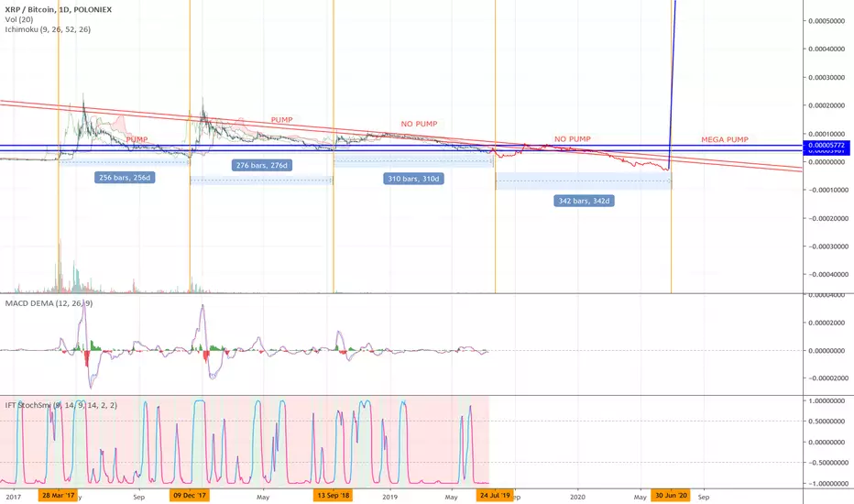Click the 2020 label on time axis
The width and height of the screenshot is (854, 504).
(x=577, y=497)
